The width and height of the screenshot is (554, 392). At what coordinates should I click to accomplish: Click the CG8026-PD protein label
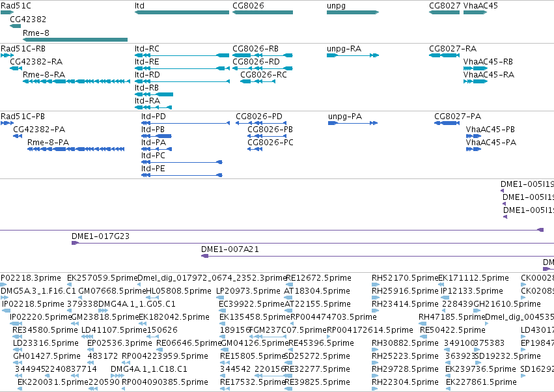[259, 117]
